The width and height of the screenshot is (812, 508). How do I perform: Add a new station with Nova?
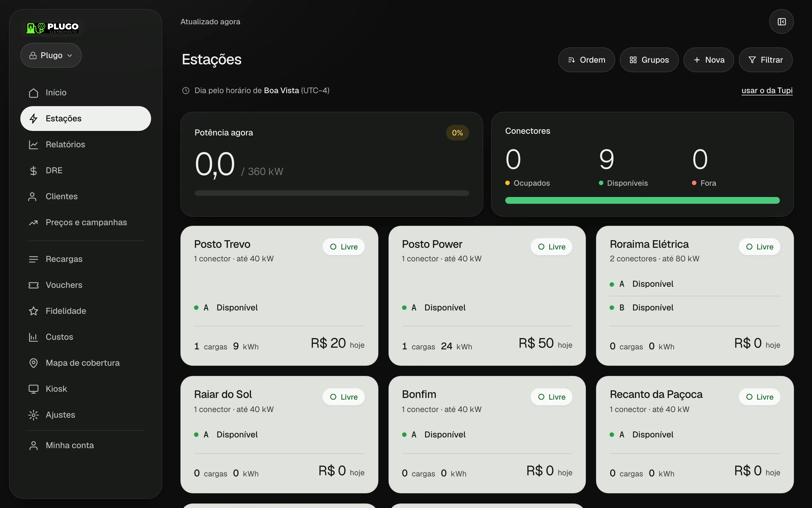coord(709,60)
